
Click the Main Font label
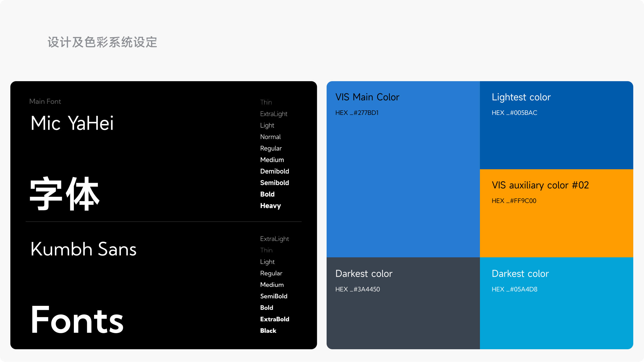[45, 102]
